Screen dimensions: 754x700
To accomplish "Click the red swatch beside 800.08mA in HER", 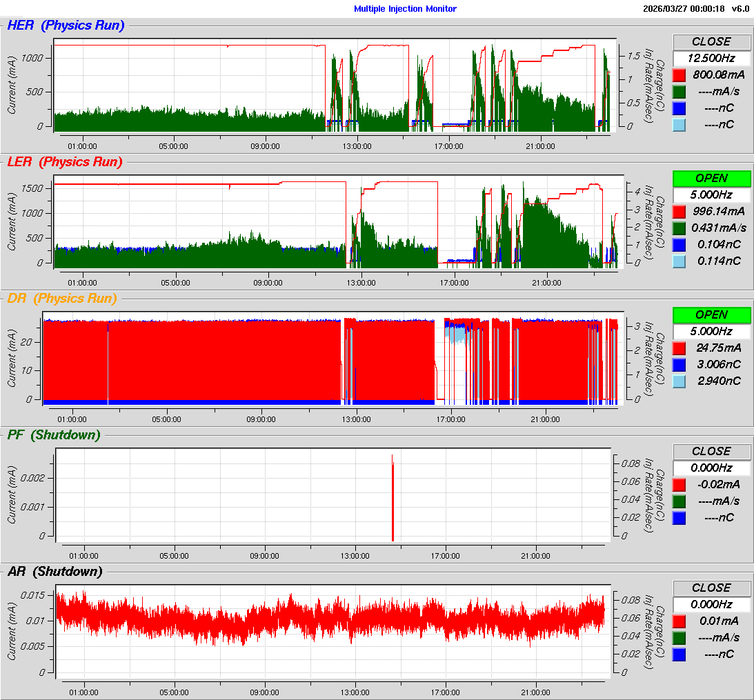I will click(x=679, y=74).
